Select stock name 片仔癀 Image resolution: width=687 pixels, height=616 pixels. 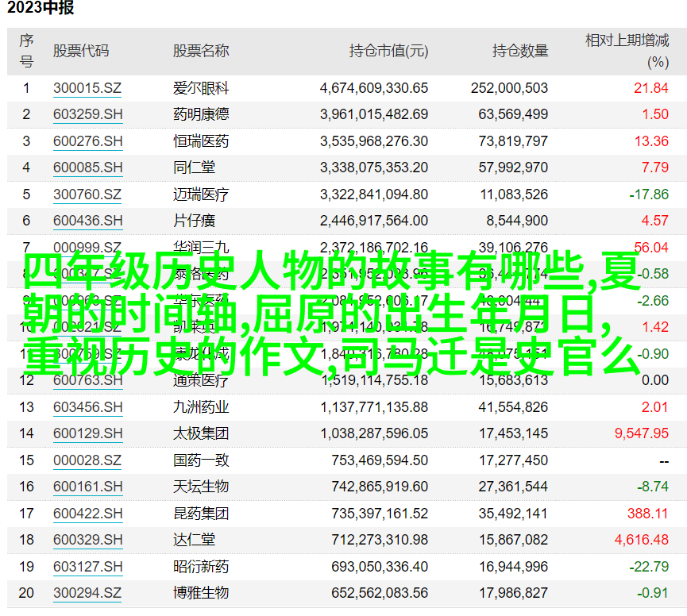(x=194, y=221)
